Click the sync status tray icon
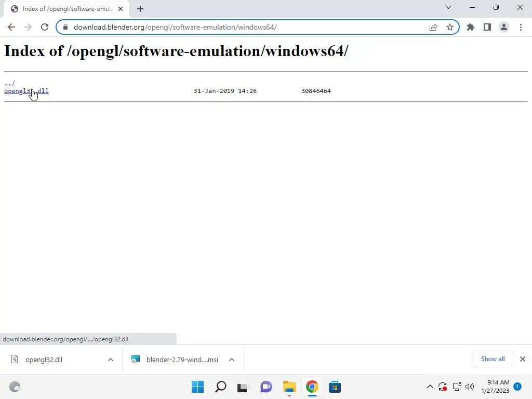The image size is (532, 399). coord(443,387)
